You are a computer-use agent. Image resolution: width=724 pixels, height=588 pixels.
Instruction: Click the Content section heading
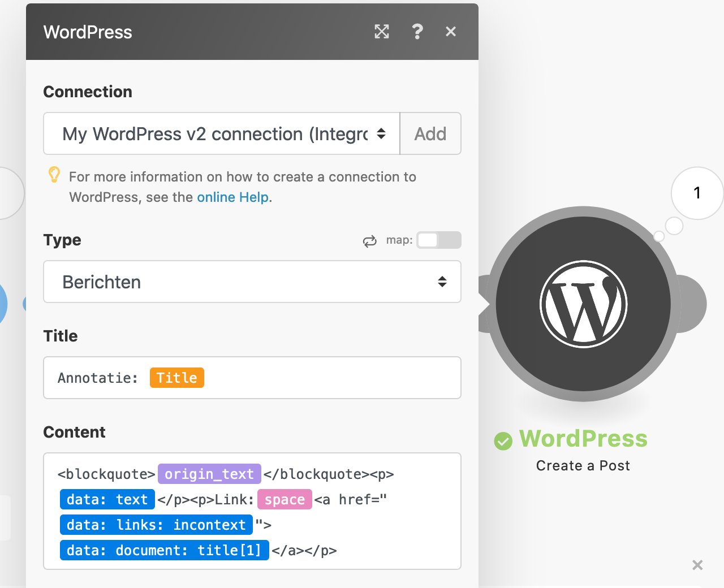coord(74,432)
